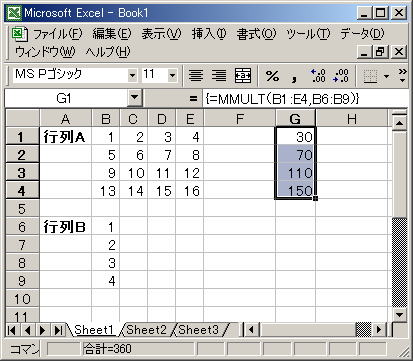
Task: Open the ツール(T) menu
Action: pyautogui.click(x=308, y=34)
